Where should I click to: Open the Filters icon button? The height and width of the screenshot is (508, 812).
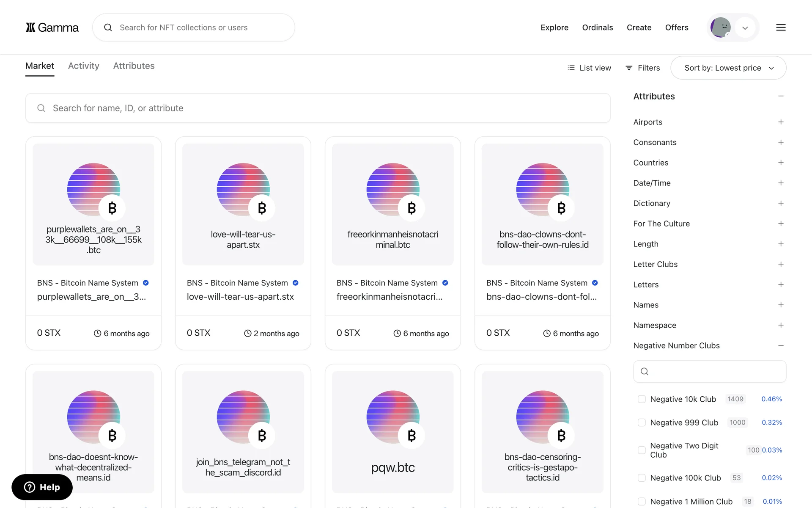click(629, 68)
